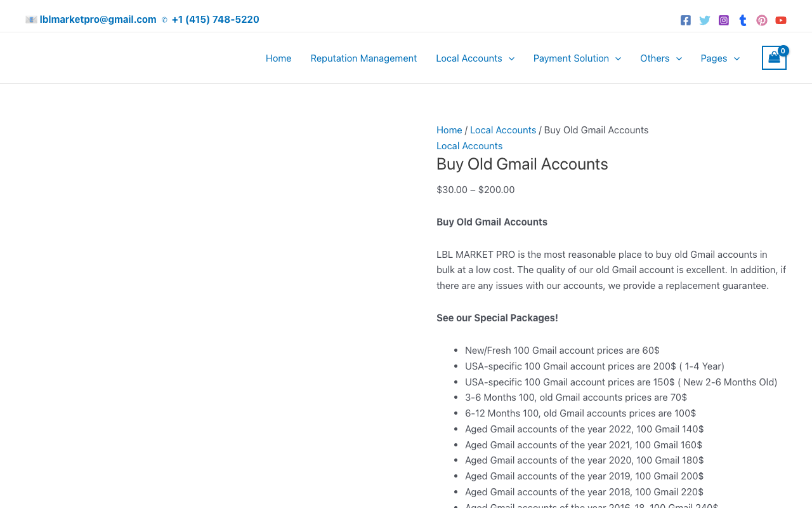Expand the Local Accounts menu chevron
Screen dimensions: 812x508
[x=511, y=58]
